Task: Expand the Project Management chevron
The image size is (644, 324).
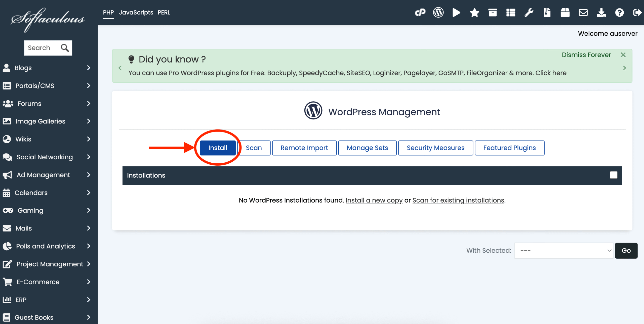Action: tap(89, 264)
